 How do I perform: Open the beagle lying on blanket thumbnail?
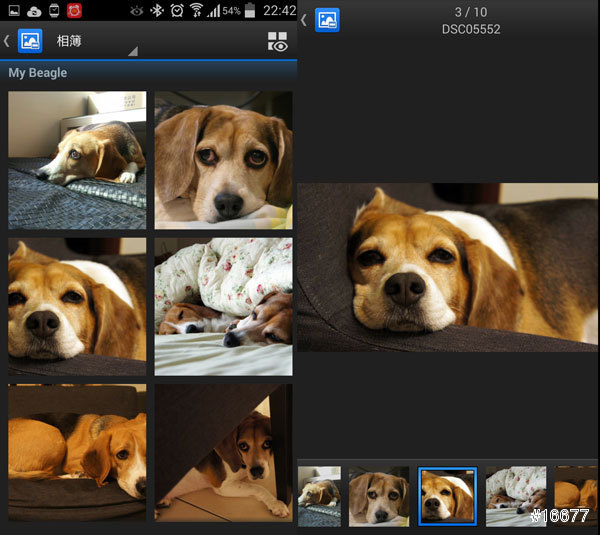[x=77, y=160]
